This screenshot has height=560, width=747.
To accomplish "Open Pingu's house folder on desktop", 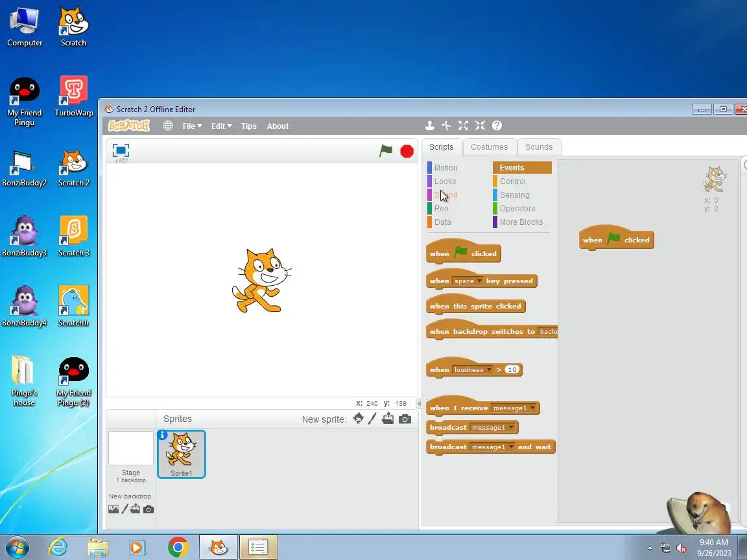I will [x=24, y=381].
